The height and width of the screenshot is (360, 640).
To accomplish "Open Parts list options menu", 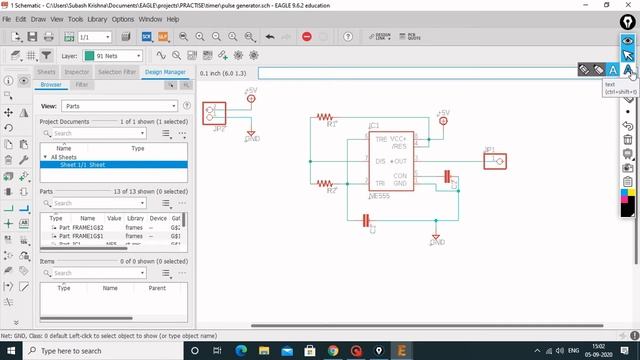I will coord(166,203).
